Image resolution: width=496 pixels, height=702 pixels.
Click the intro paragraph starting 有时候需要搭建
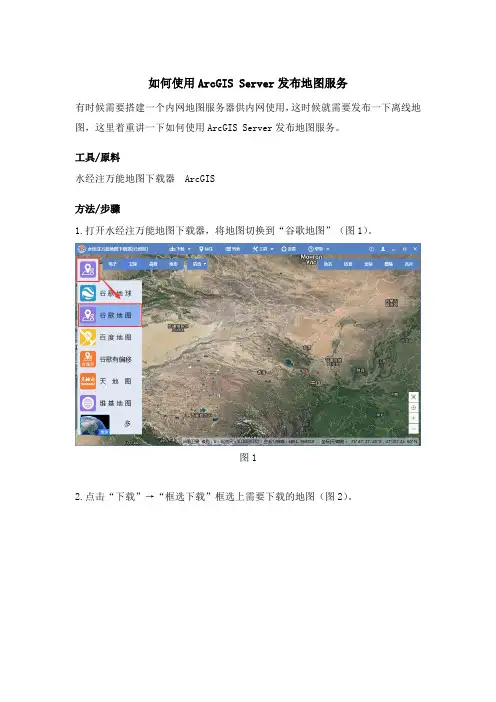coord(248,117)
